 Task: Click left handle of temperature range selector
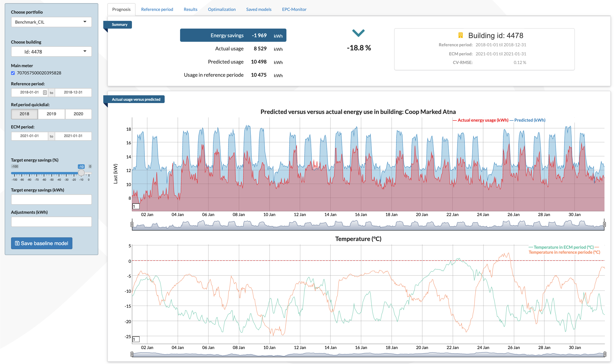[132, 354]
